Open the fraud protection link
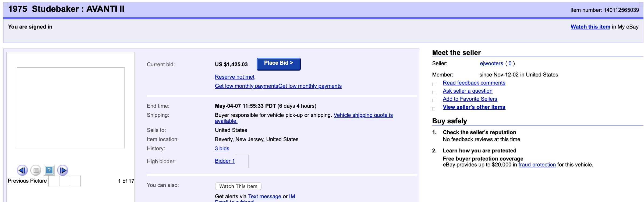The height and width of the screenshot is (202, 644). (537, 165)
